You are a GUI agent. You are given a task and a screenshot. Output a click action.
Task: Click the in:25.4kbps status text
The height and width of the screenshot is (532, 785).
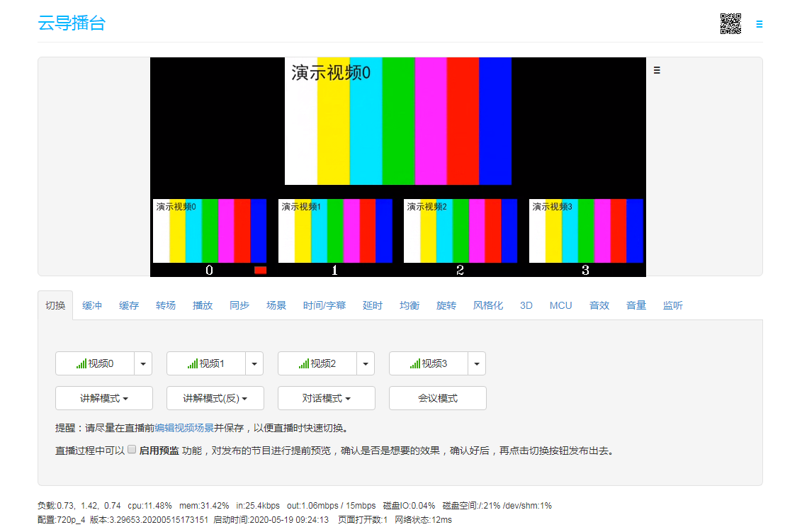click(x=258, y=506)
